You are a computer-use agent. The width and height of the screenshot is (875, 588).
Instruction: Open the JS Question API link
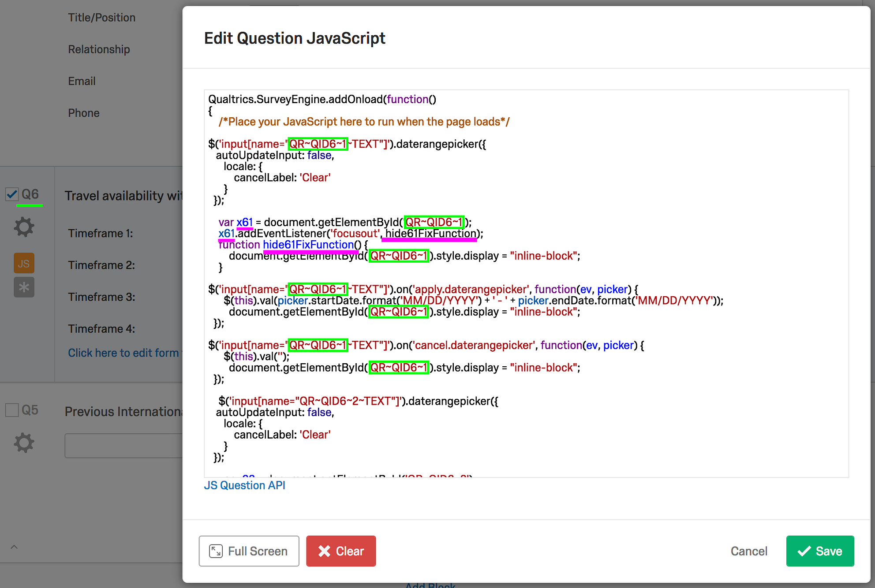point(245,485)
